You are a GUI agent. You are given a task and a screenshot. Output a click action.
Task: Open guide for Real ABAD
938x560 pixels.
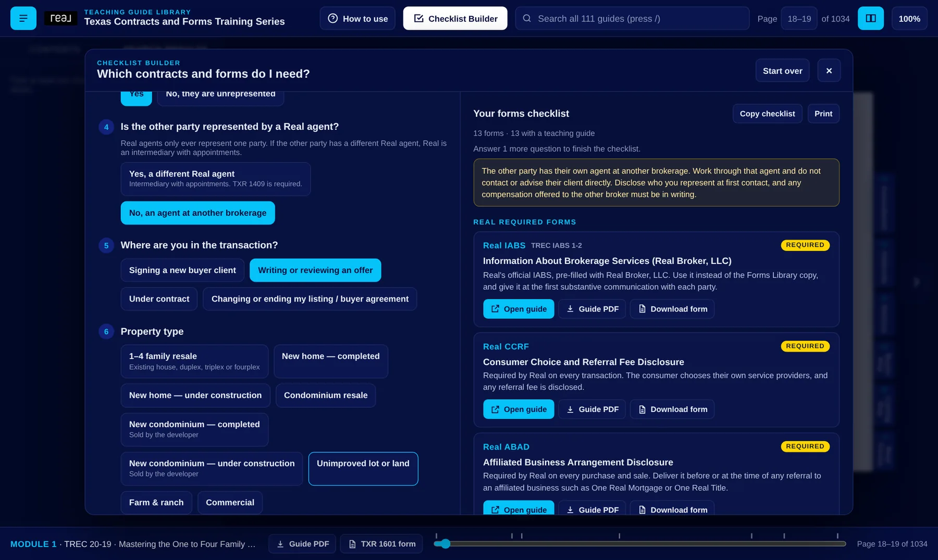(x=519, y=508)
